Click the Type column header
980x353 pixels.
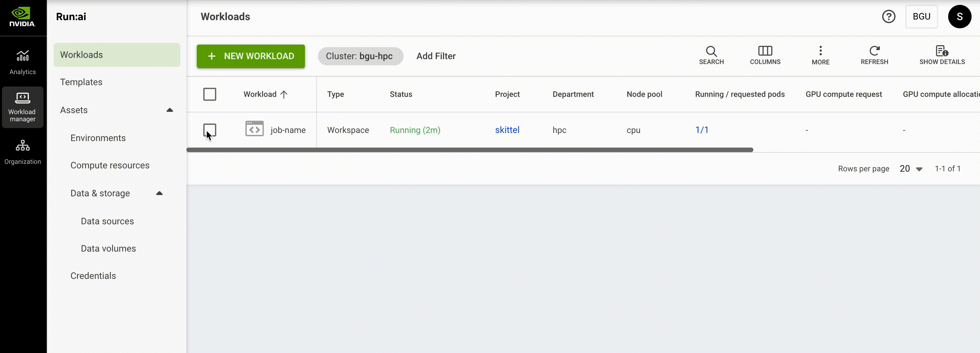pos(335,94)
